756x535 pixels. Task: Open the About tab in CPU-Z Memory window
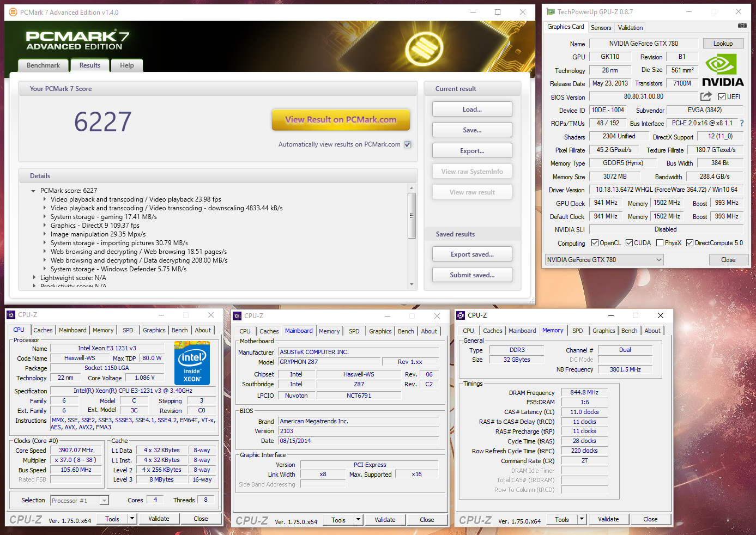coord(652,331)
